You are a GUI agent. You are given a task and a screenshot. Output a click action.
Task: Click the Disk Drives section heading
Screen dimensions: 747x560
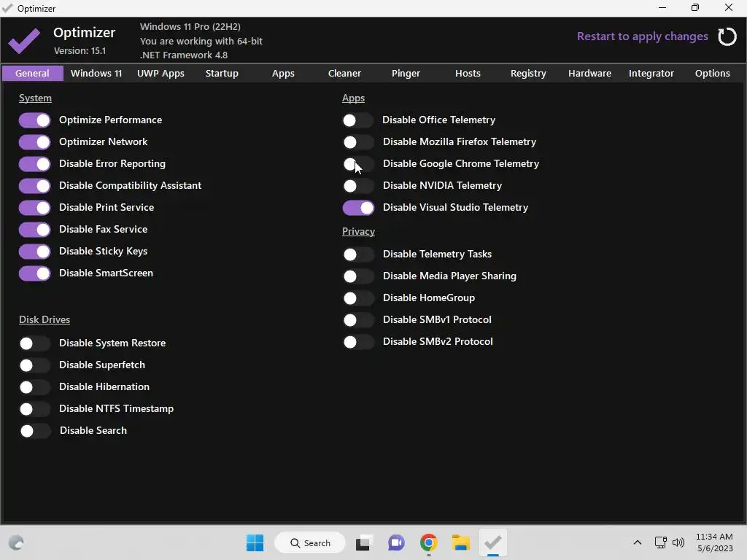(44, 319)
